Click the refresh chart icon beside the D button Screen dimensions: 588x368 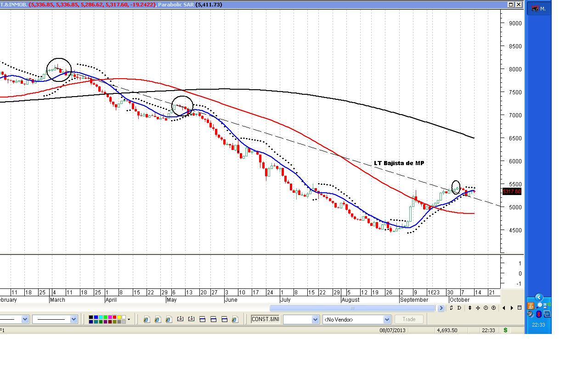point(452,308)
